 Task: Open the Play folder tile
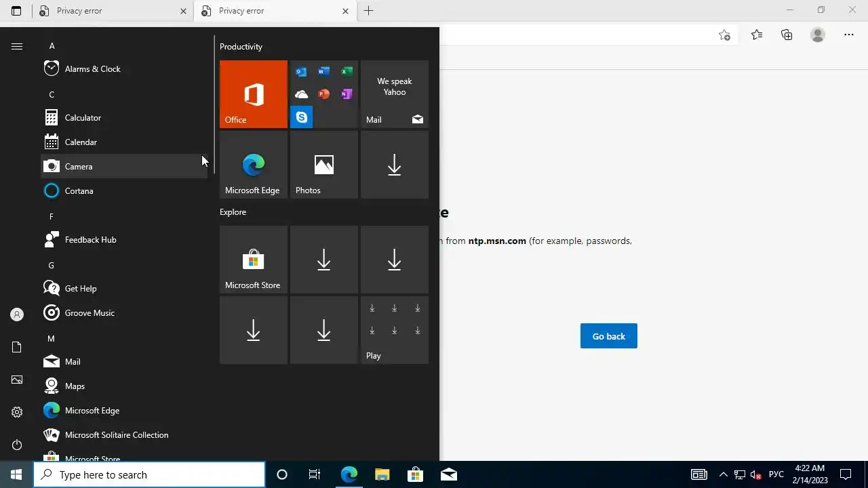pyautogui.click(x=395, y=330)
